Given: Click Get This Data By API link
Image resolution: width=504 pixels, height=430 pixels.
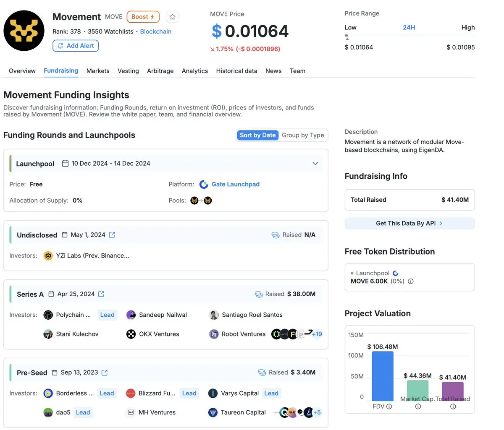Looking at the screenshot, I should point(409,223).
